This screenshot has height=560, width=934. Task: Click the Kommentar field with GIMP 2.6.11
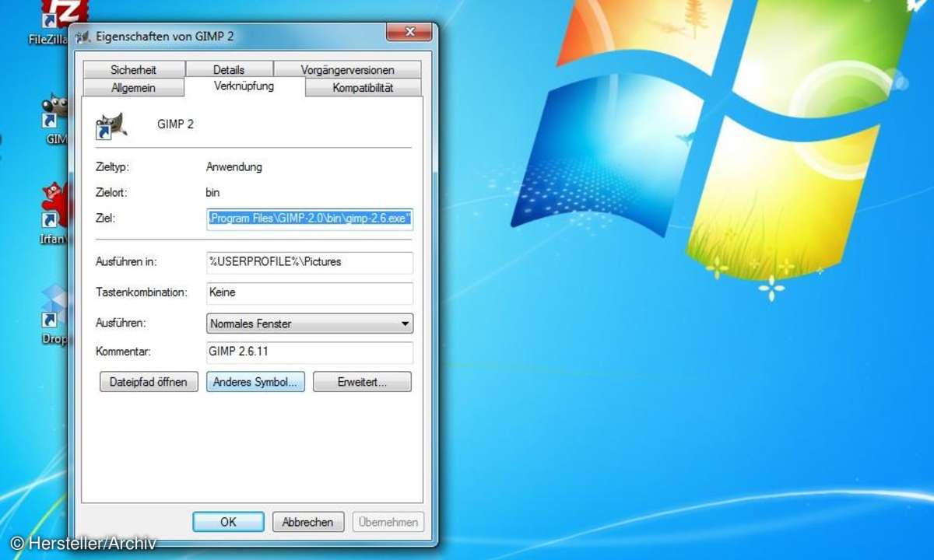click(x=310, y=352)
